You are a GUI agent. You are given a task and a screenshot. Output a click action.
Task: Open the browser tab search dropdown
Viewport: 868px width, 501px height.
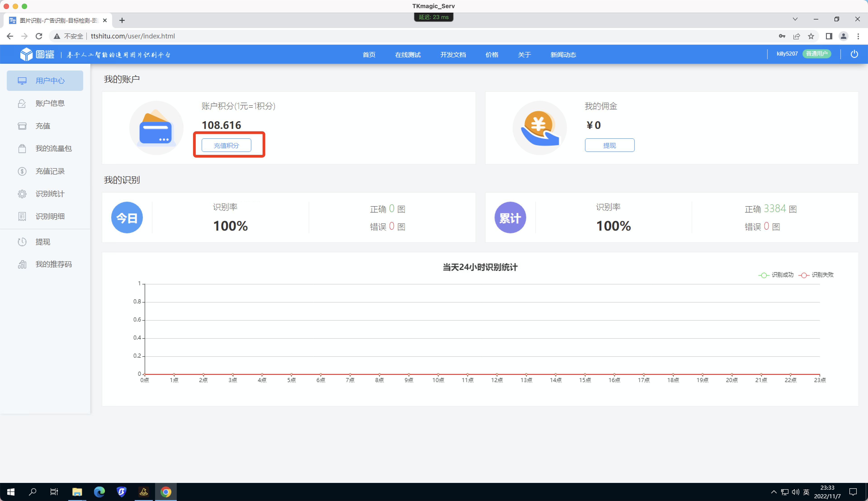point(795,19)
